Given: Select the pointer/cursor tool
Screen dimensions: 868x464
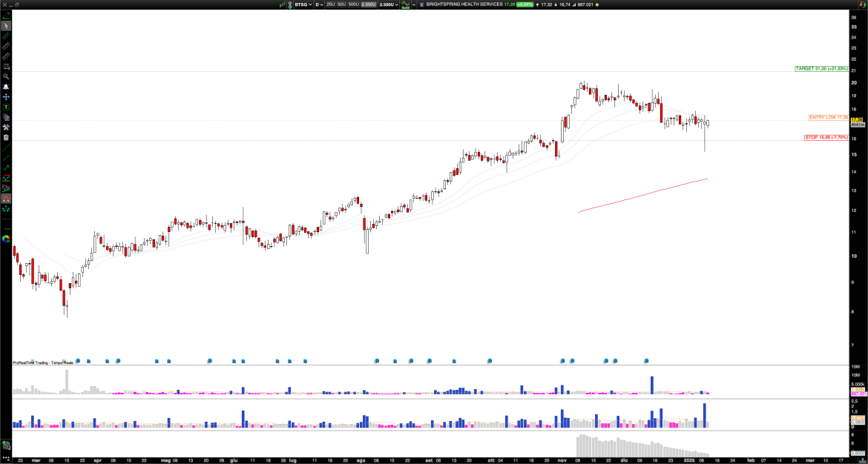Looking at the screenshot, I should pyautogui.click(x=5, y=25).
